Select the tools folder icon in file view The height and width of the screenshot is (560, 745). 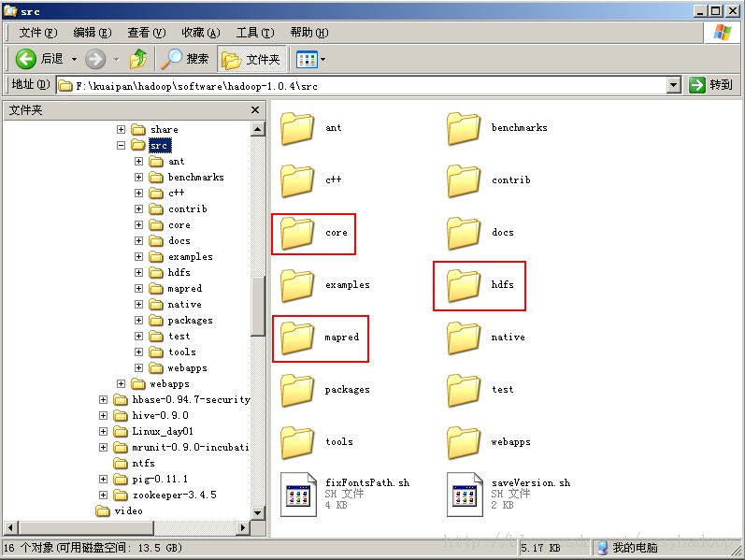[x=297, y=441]
